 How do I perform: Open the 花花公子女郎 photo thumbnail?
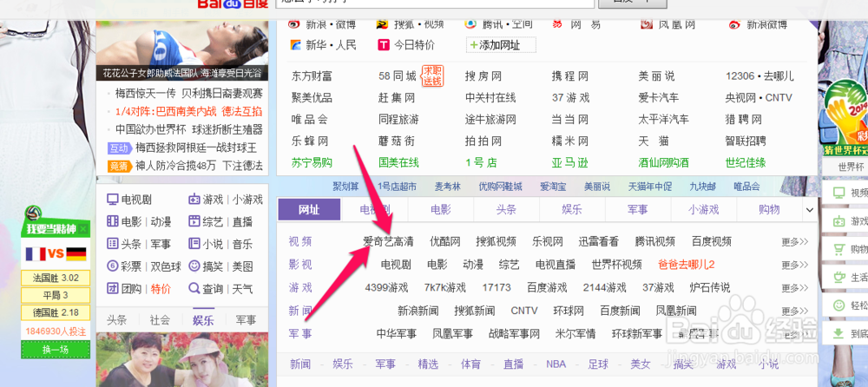[182, 51]
